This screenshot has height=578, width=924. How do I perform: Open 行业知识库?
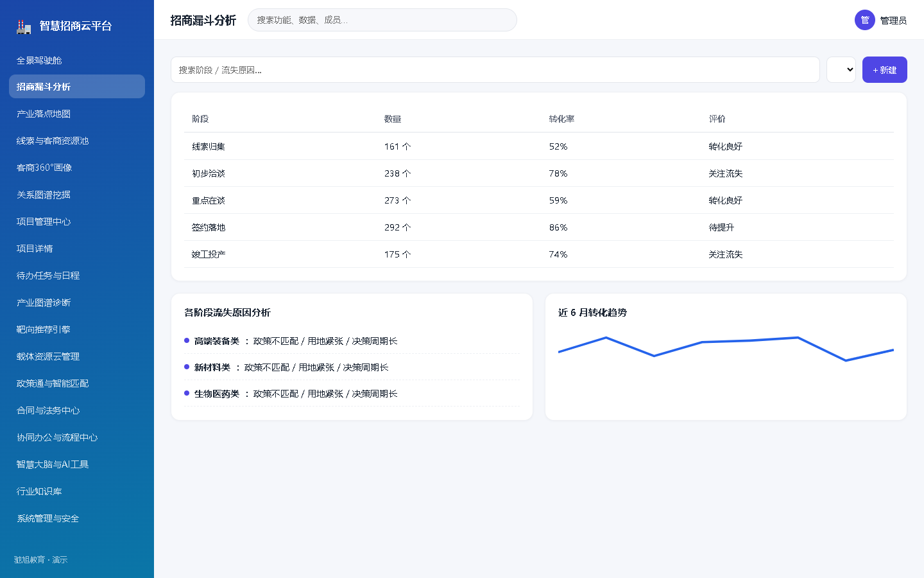[x=77, y=491]
